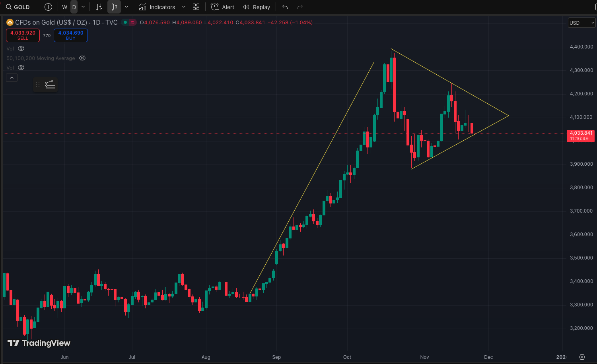Switch to the W weekly interval
597x364 pixels.
tap(65, 7)
